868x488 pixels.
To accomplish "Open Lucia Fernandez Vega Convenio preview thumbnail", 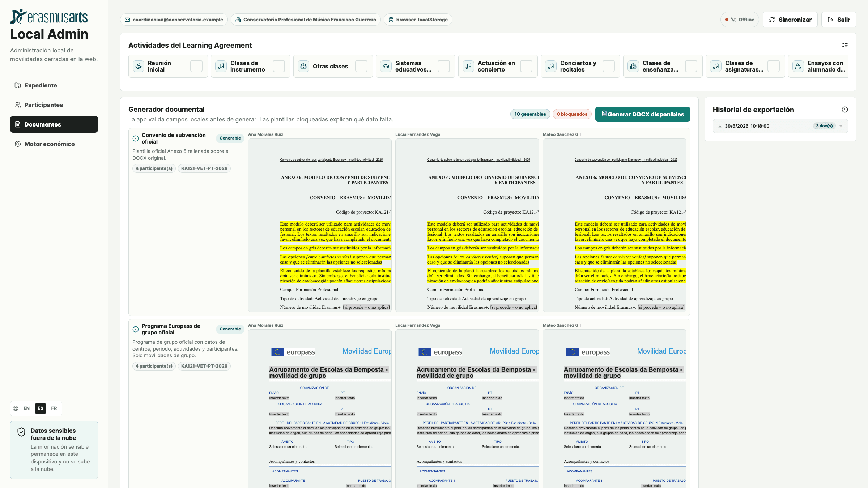I will 467,225.
